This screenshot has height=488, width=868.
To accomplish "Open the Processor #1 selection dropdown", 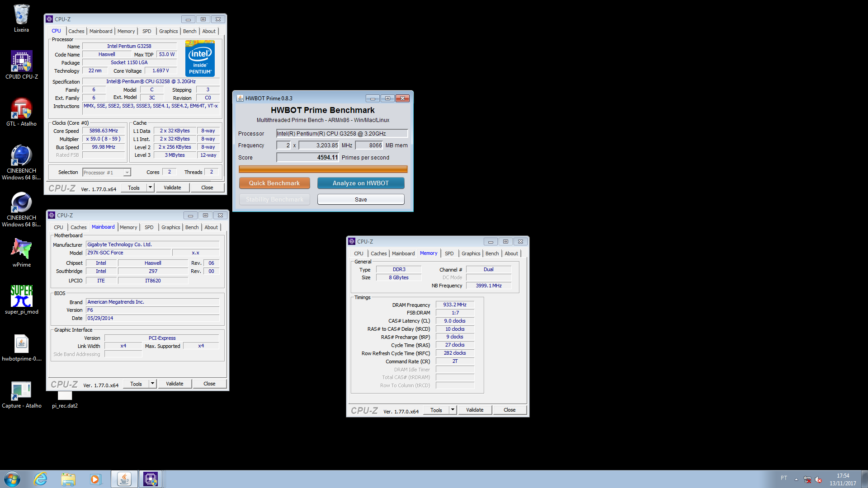I will (x=107, y=173).
